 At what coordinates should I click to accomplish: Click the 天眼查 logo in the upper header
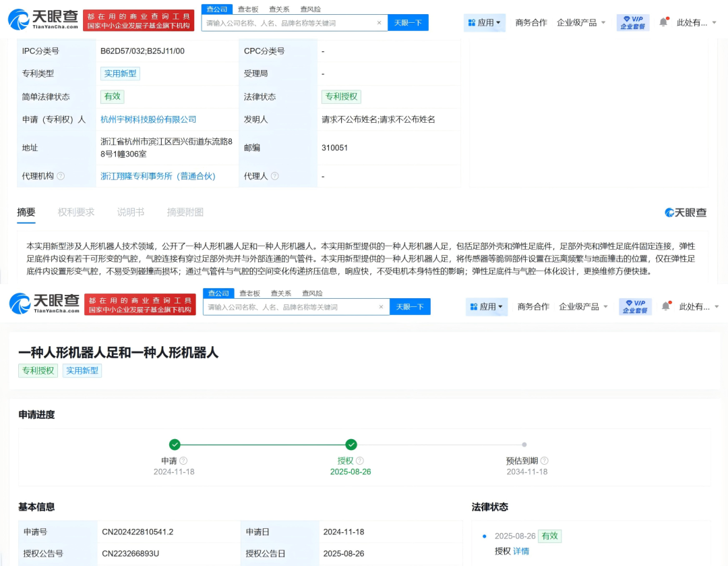click(42, 19)
